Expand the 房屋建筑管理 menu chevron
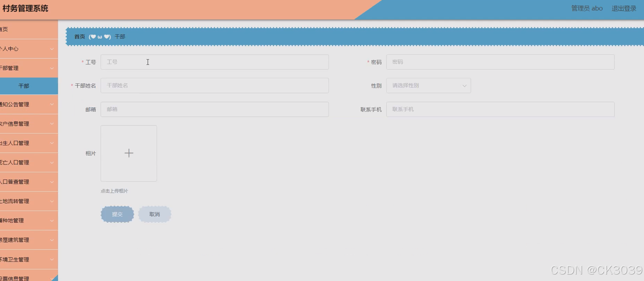 [52, 240]
